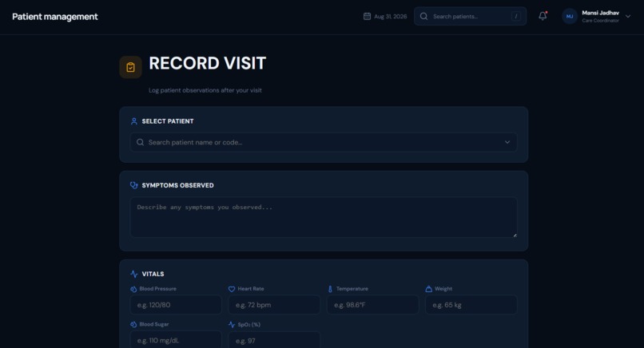
Task: Click the symptoms description text area
Action: 324,217
